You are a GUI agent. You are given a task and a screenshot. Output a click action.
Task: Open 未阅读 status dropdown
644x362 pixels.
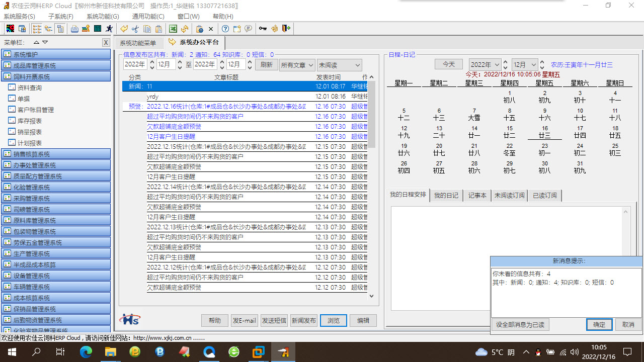point(340,65)
